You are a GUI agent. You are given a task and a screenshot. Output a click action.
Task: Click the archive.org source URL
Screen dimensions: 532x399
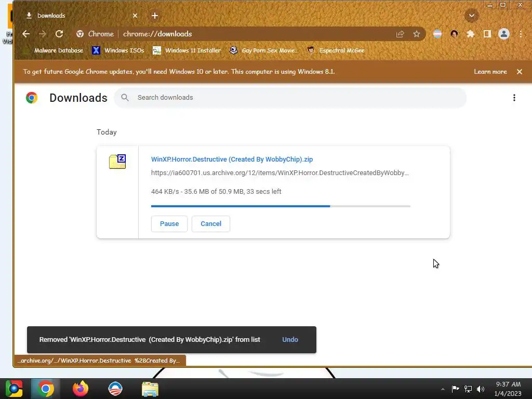click(280, 172)
